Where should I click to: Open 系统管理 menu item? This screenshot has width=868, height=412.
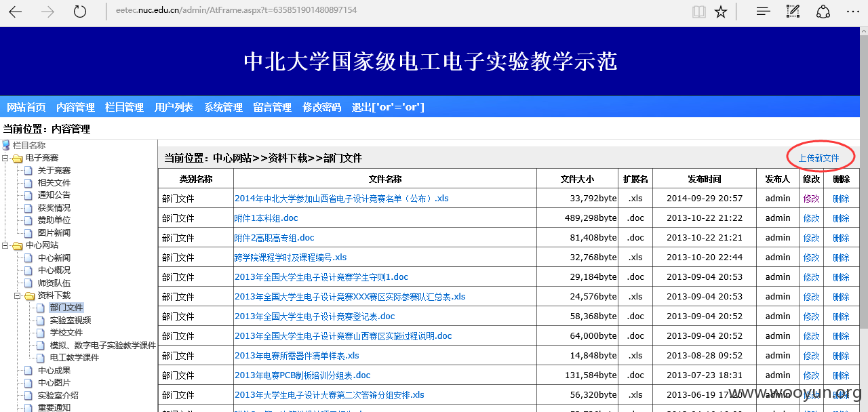coord(223,107)
